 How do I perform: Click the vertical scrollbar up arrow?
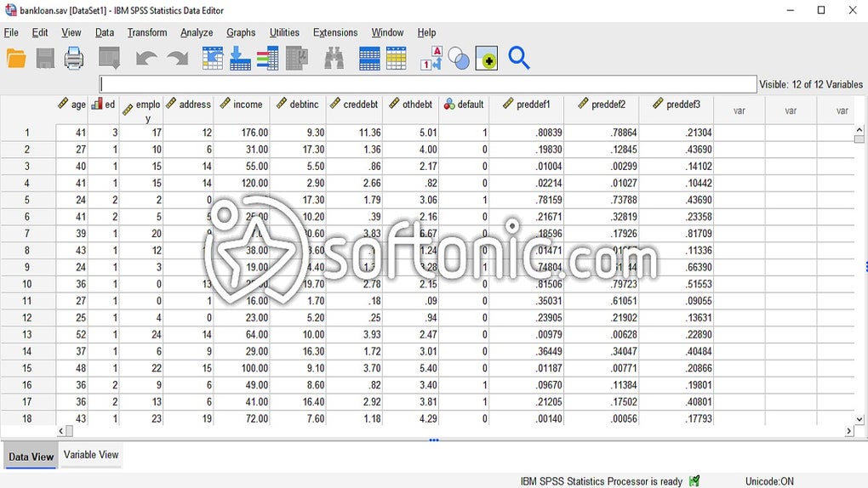click(x=859, y=130)
